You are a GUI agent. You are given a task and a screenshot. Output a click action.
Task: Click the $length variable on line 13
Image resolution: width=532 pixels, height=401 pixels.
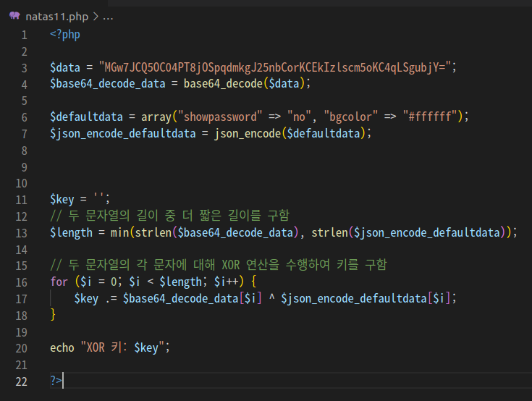71,233
